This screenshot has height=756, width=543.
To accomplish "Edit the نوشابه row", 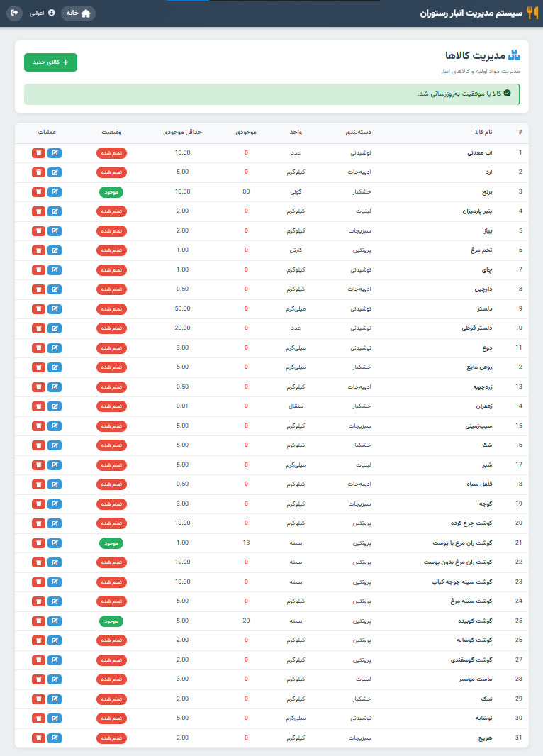I will 55,718.
